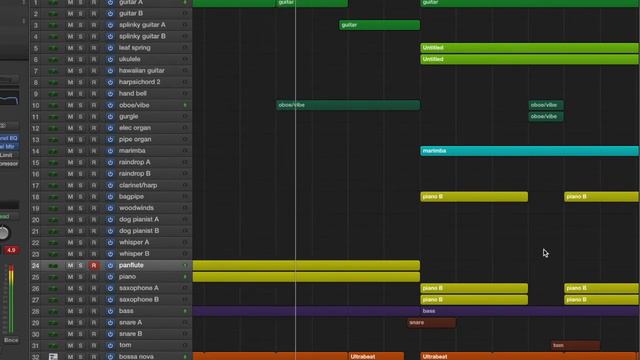Toggle the power button on hawaiian guitar track
The width and height of the screenshot is (640, 360).
[110, 71]
